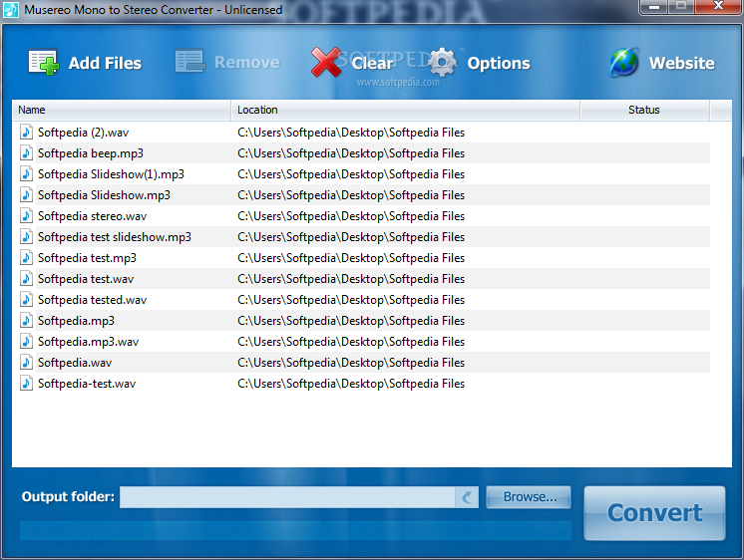
Task: Click the file icon of Softpedia tested.wav
Action: 26,299
